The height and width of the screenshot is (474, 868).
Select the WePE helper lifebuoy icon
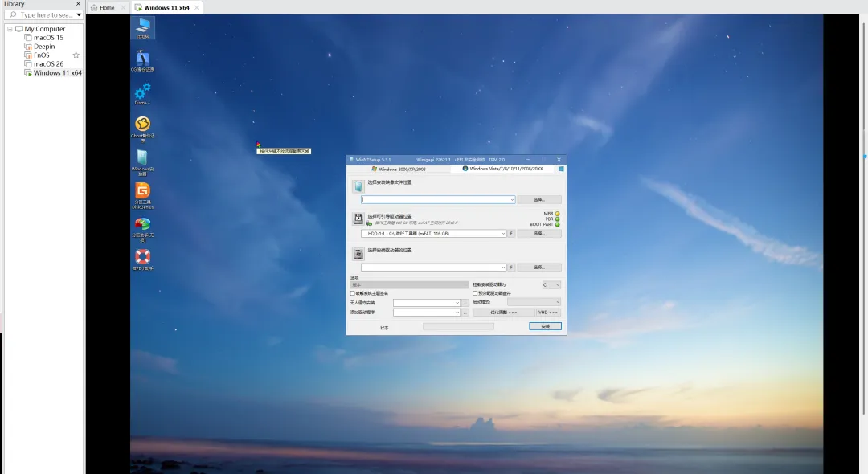143,259
